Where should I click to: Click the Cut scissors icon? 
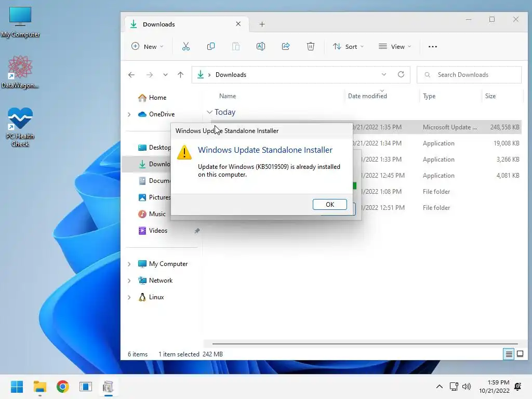coord(186,46)
